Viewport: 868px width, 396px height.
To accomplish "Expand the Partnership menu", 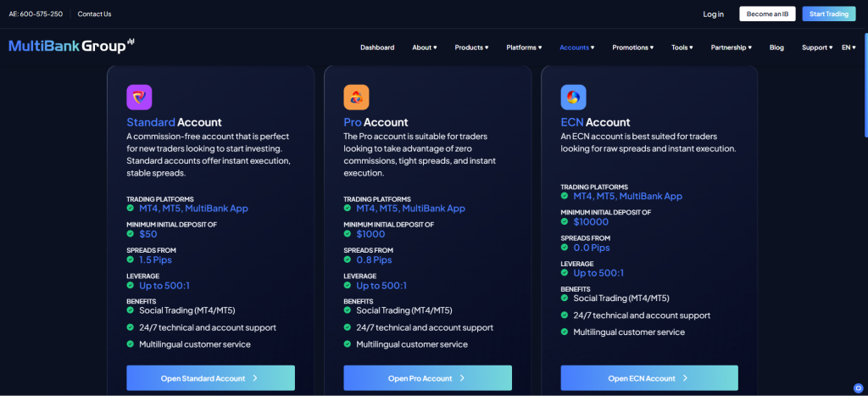I will [732, 47].
